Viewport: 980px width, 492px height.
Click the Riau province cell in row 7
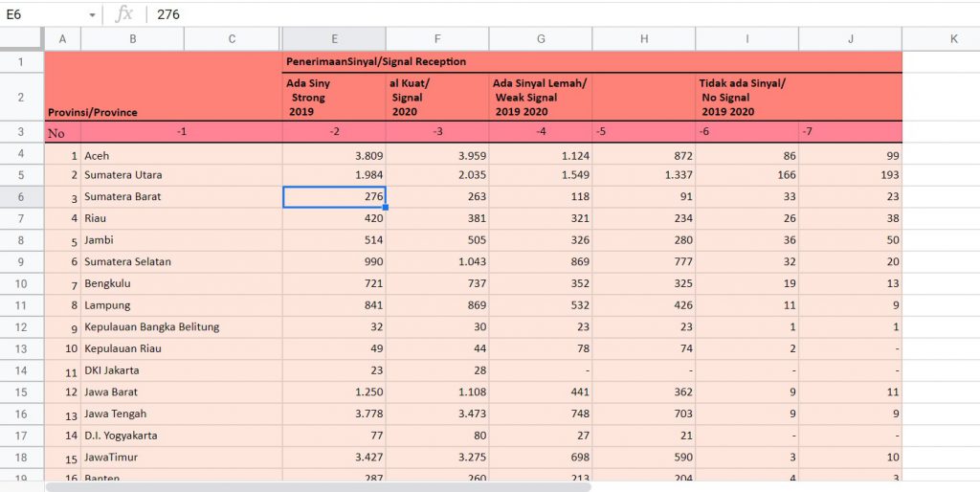coord(181,218)
